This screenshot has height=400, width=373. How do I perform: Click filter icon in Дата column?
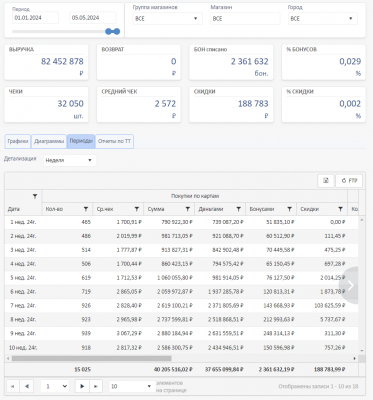click(x=35, y=196)
